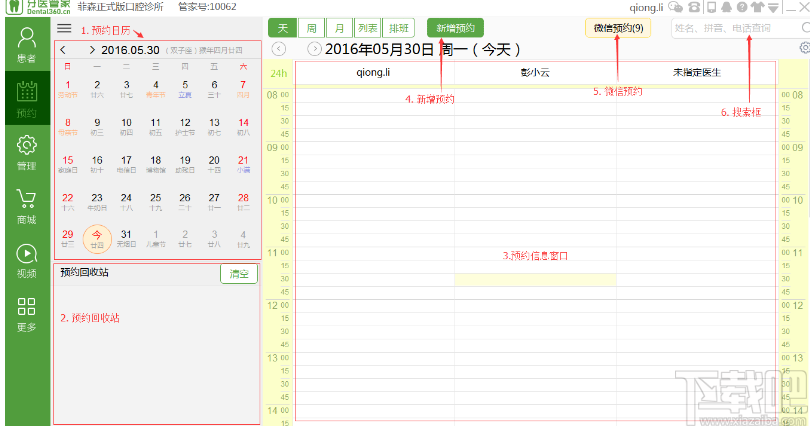The width and height of the screenshot is (810, 426).
Task: Switch to 周 (week) view
Action: pos(311,28)
